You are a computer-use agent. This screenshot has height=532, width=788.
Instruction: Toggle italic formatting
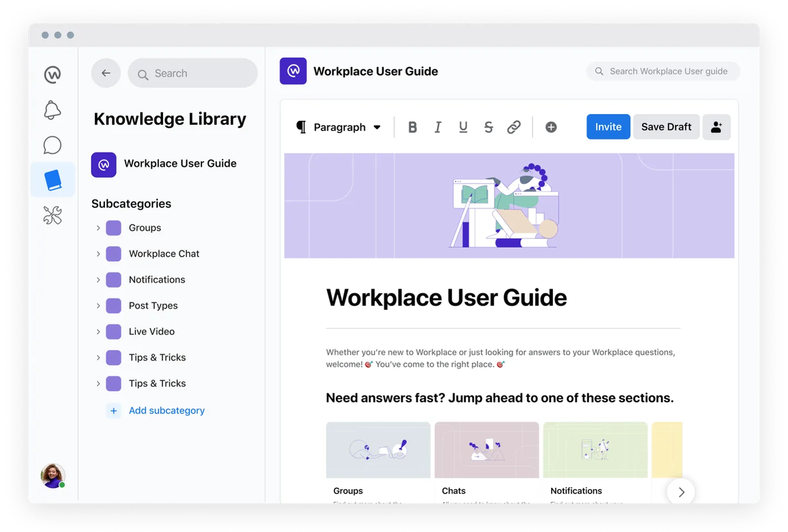438,127
